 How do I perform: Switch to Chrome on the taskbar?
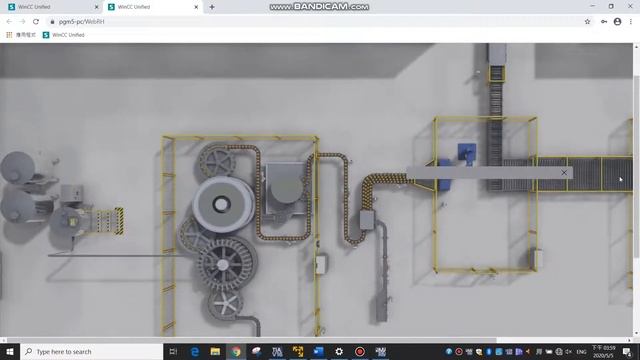[236, 351]
